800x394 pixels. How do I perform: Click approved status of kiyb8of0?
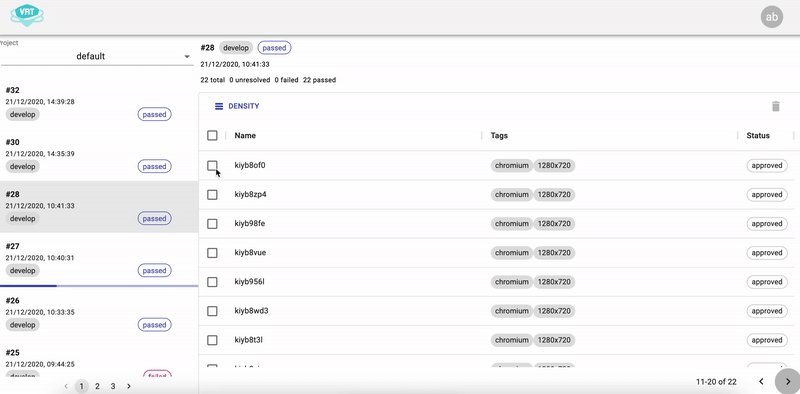(x=767, y=165)
